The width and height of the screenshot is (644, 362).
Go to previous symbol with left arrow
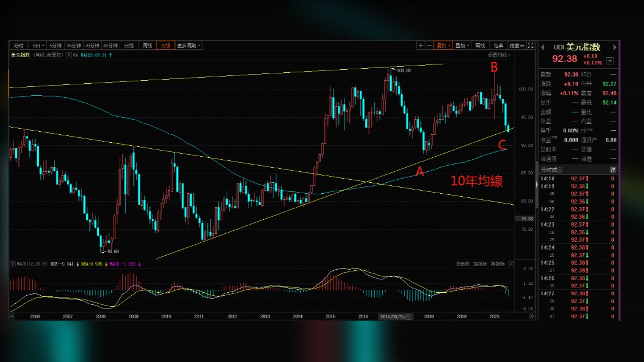[x=543, y=47]
